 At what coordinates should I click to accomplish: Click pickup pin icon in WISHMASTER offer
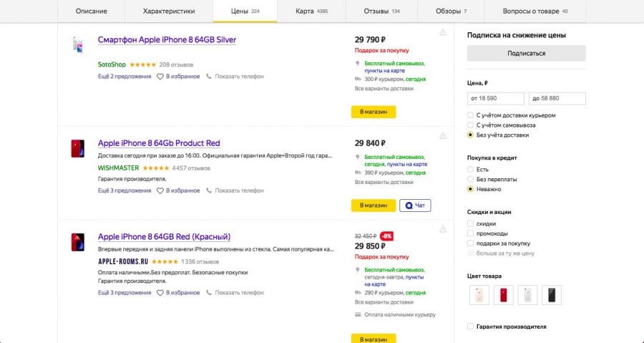pyautogui.click(x=357, y=158)
